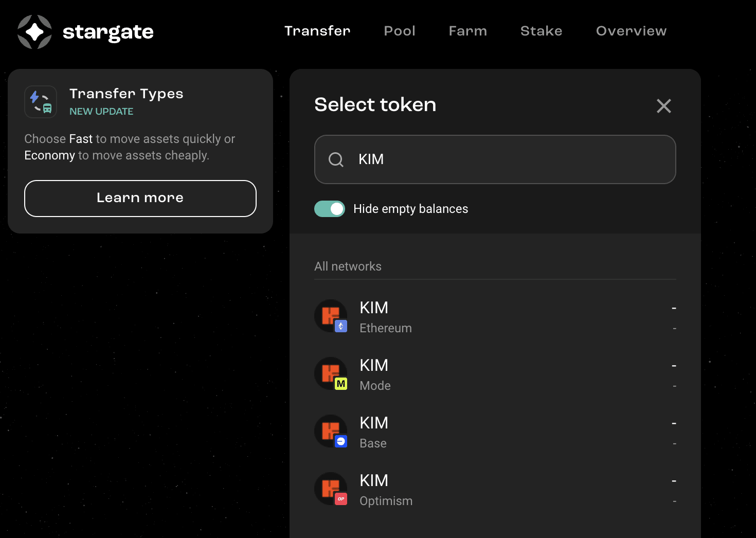Click the KIM Optimism token icon
This screenshot has height=538, width=756.
pos(331,489)
